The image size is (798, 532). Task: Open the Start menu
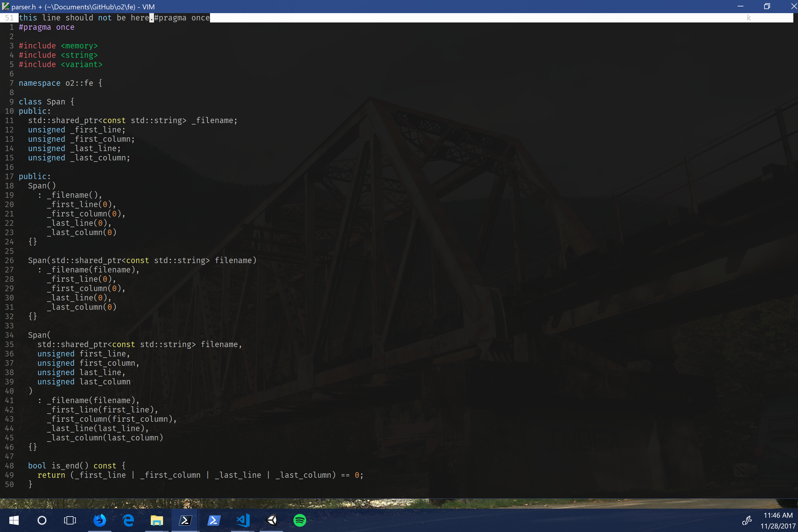pos(14,520)
